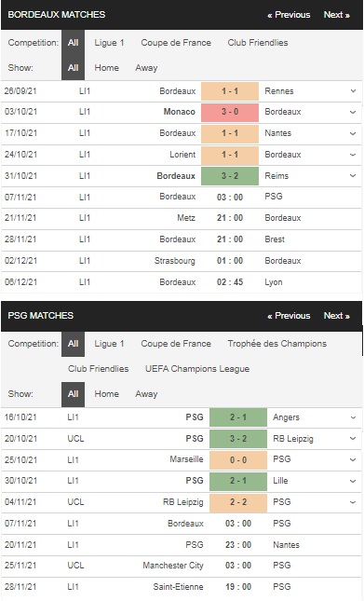Go to Next PSG matches

336,316
